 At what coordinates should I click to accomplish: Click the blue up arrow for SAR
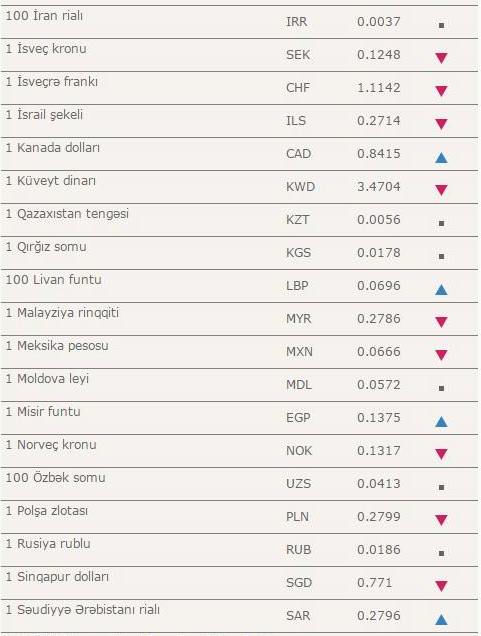[x=441, y=619]
